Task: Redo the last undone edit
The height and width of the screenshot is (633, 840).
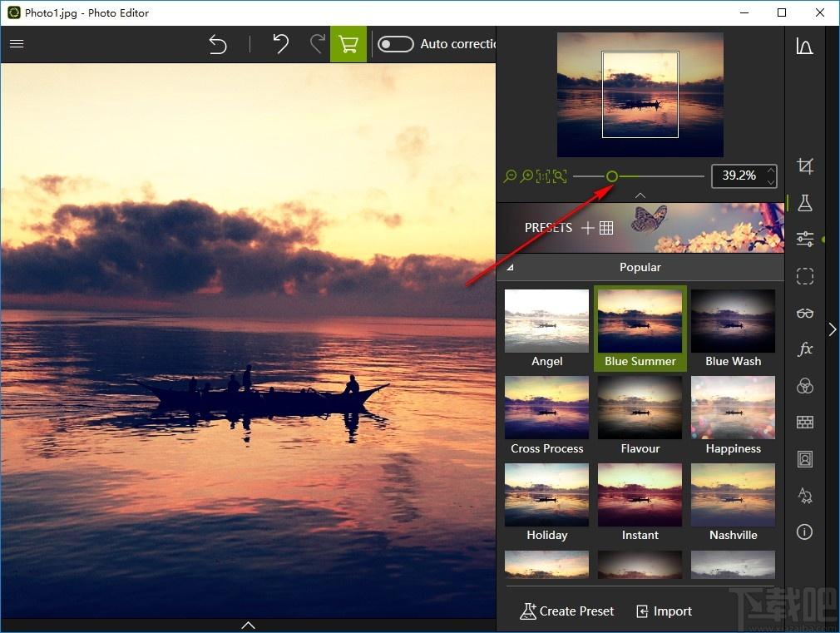Action: click(x=318, y=44)
